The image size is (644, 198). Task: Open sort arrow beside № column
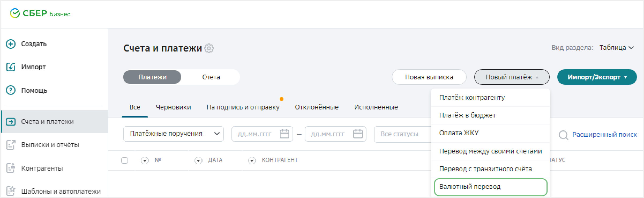pyautogui.click(x=145, y=160)
